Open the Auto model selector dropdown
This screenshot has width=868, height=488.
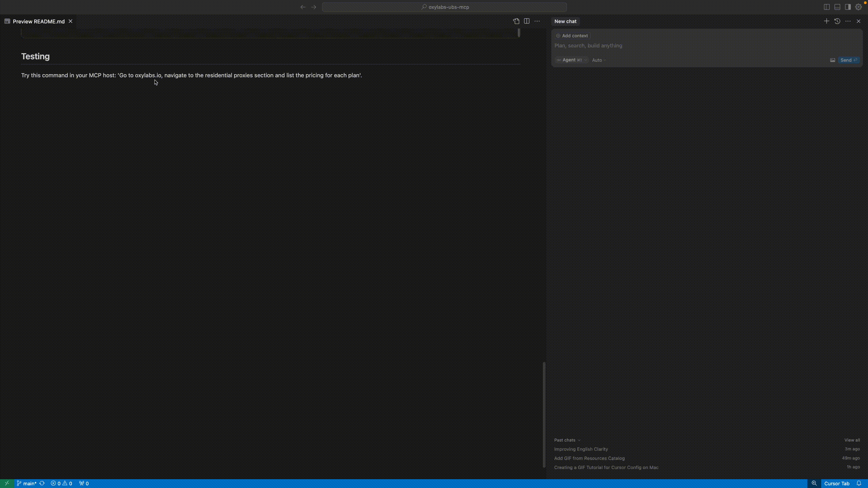pos(598,60)
